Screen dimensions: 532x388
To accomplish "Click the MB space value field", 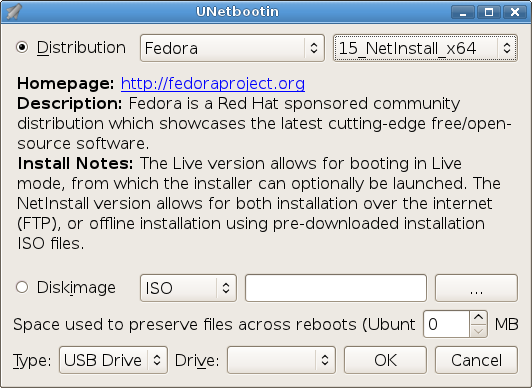I will click(447, 324).
